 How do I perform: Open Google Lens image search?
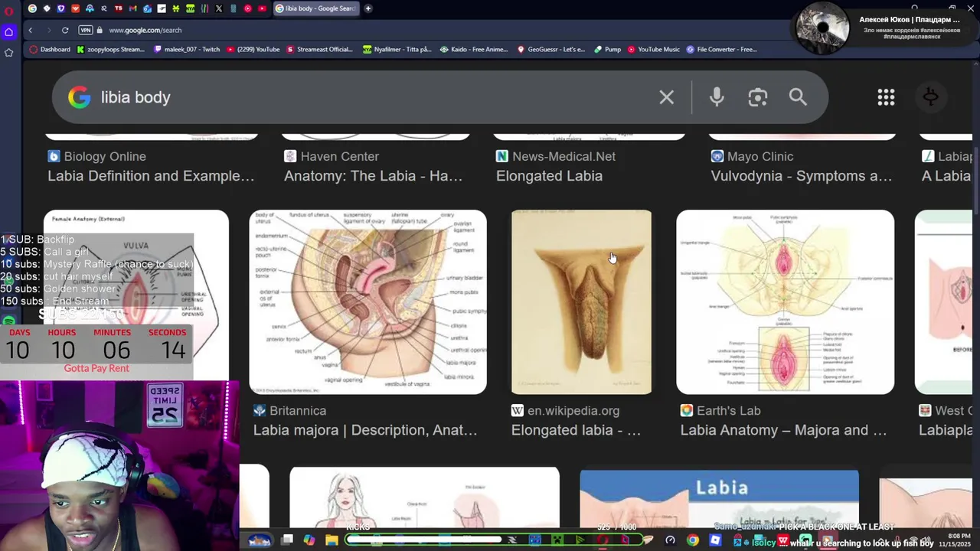757,97
